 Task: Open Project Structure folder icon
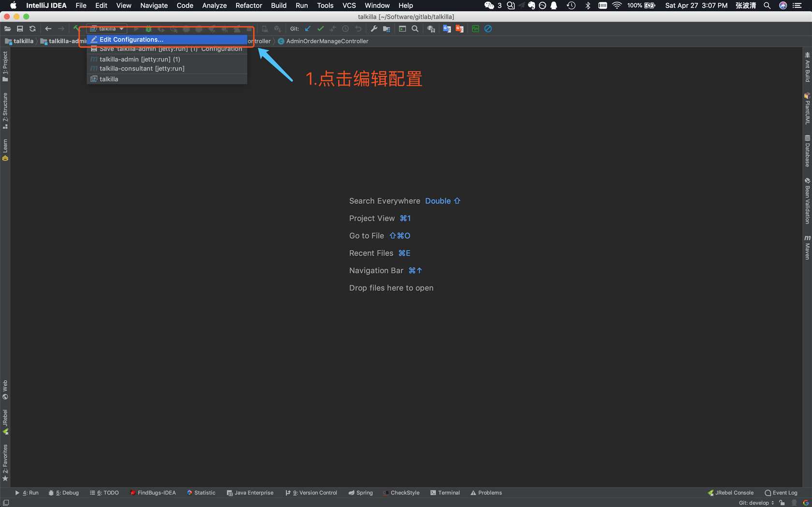point(386,29)
